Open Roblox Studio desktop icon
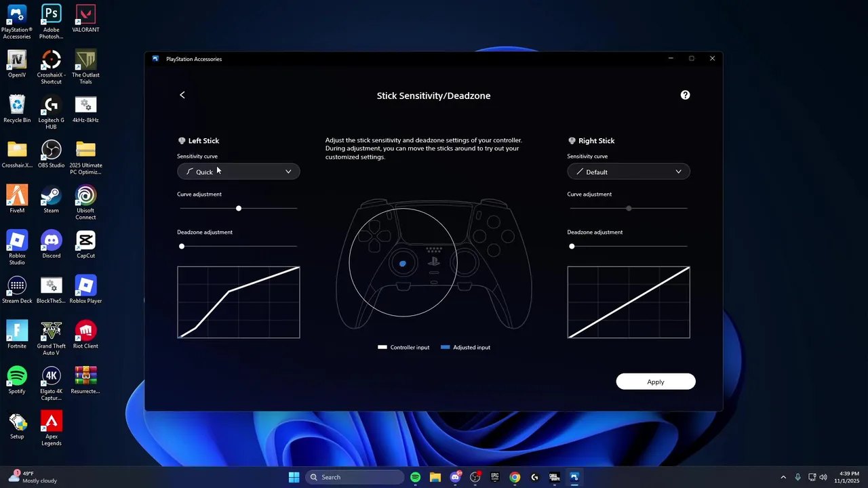The image size is (868, 488). click(x=17, y=248)
